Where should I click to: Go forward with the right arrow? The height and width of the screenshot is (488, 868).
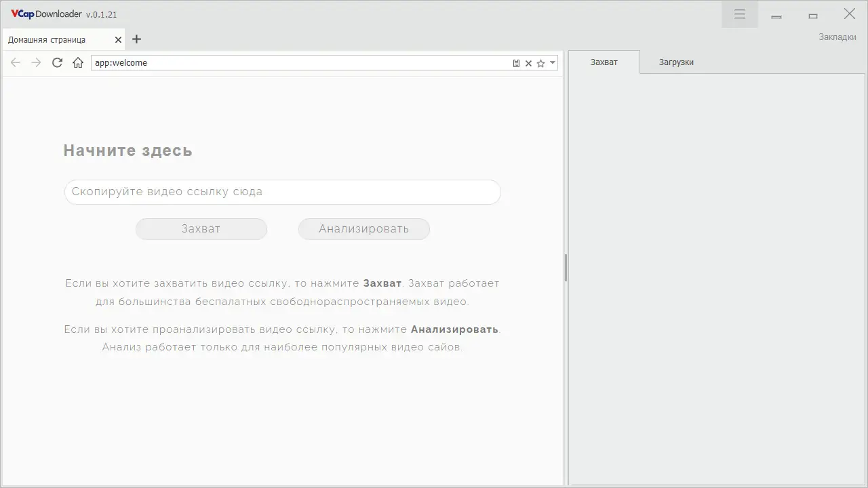(37, 63)
